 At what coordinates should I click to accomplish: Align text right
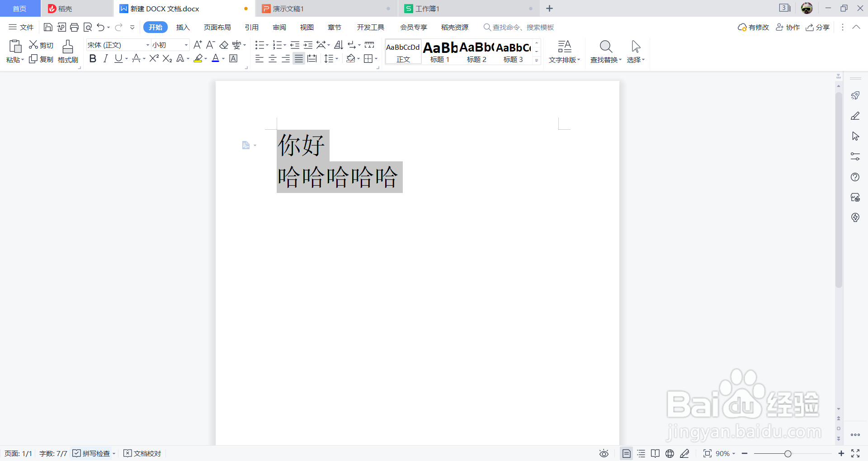tap(286, 58)
